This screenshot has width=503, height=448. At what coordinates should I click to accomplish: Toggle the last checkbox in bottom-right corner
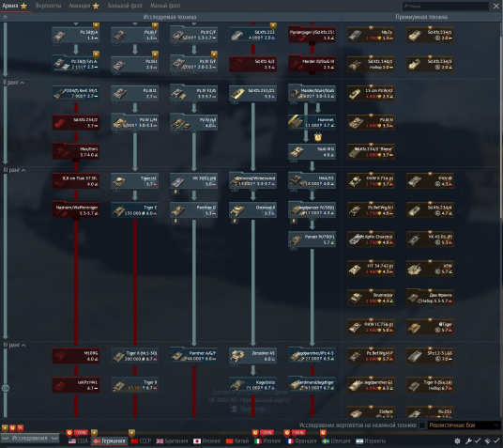coord(496,440)
